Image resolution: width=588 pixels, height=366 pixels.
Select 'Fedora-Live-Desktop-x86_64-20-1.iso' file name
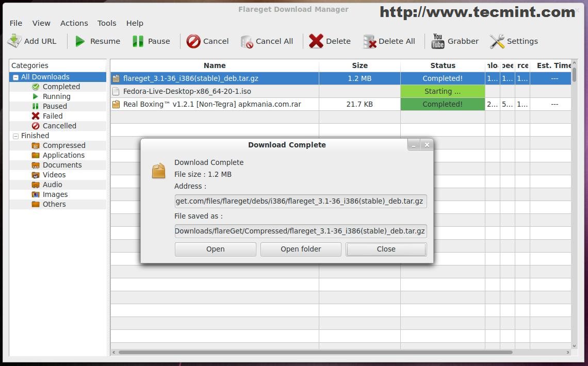tap(187, 91)
